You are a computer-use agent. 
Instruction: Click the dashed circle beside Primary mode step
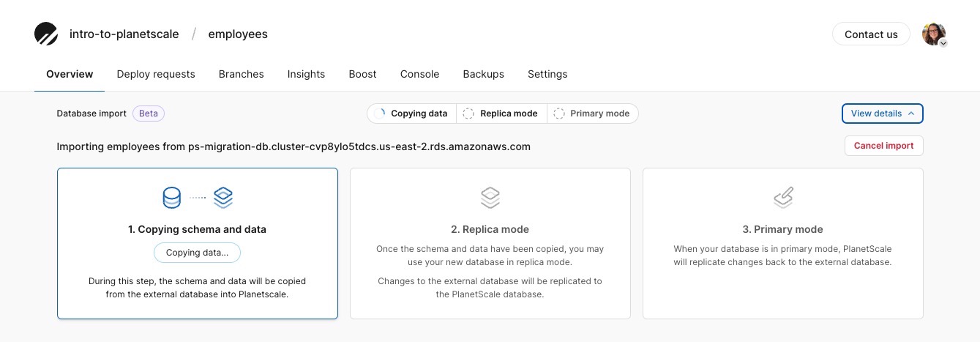pyautogui.click(x=558, y=114)
